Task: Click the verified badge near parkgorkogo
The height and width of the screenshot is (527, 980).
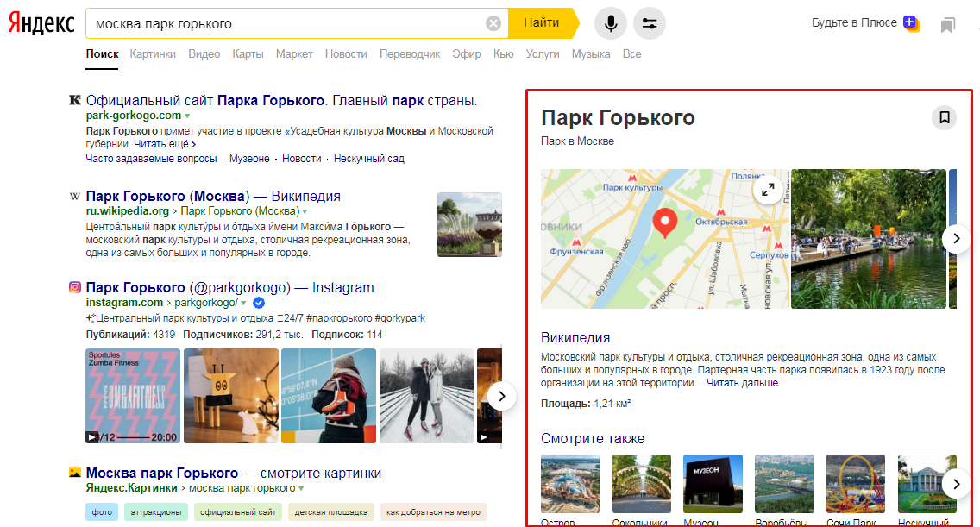Action: click(258, 303)
